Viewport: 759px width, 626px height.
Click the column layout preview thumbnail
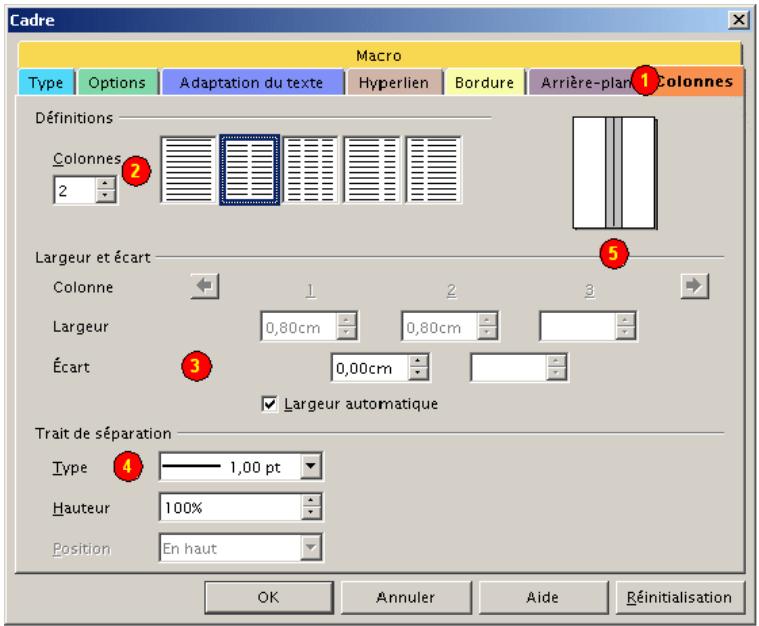[615, 173]
